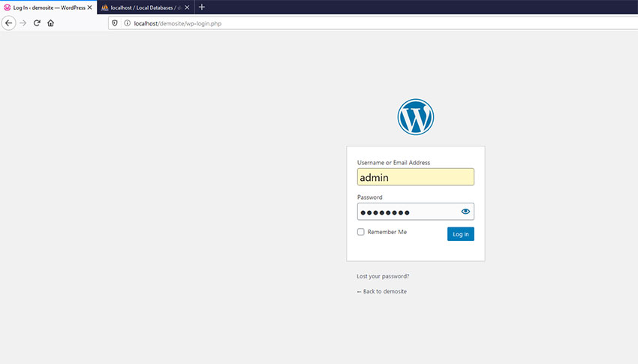Open the Lost your password link

(383, 276)
